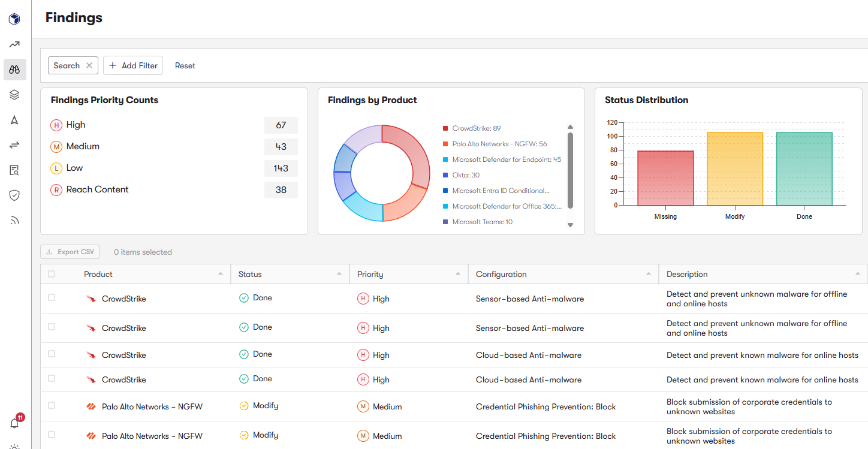Open the shield checkmark sidebar icon

click(x=14, y=195)
